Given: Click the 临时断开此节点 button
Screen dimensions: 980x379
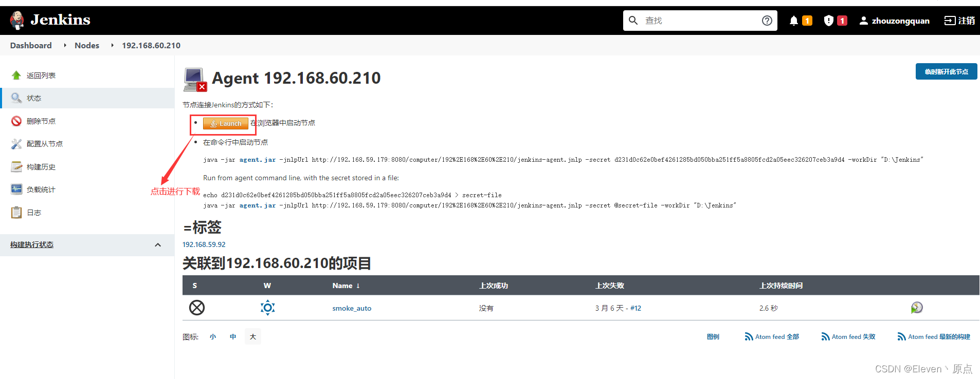Looking at the screenshot, I should tap(946, 71).
